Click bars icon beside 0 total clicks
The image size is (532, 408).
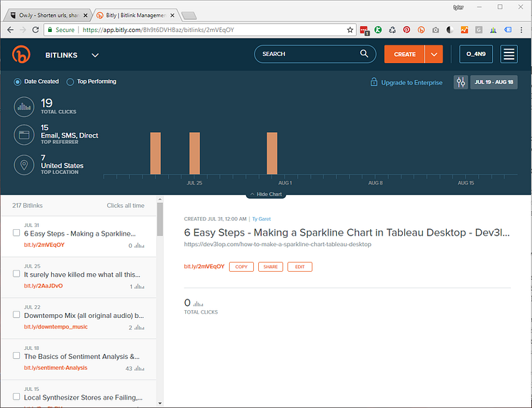click(198, 304)
